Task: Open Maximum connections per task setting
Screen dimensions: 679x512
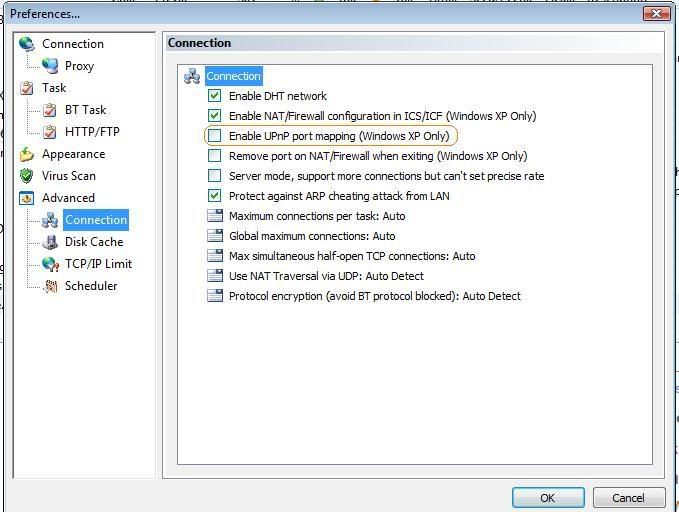Action: 316,216
